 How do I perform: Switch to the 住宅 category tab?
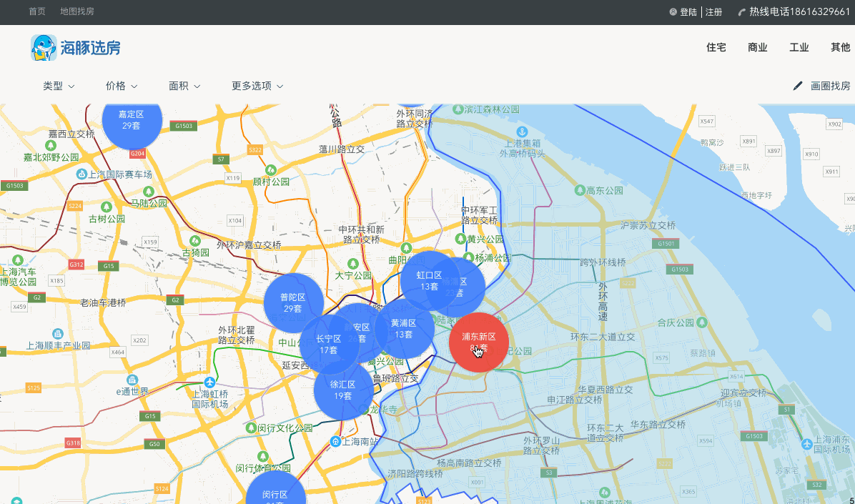point(716,47)
